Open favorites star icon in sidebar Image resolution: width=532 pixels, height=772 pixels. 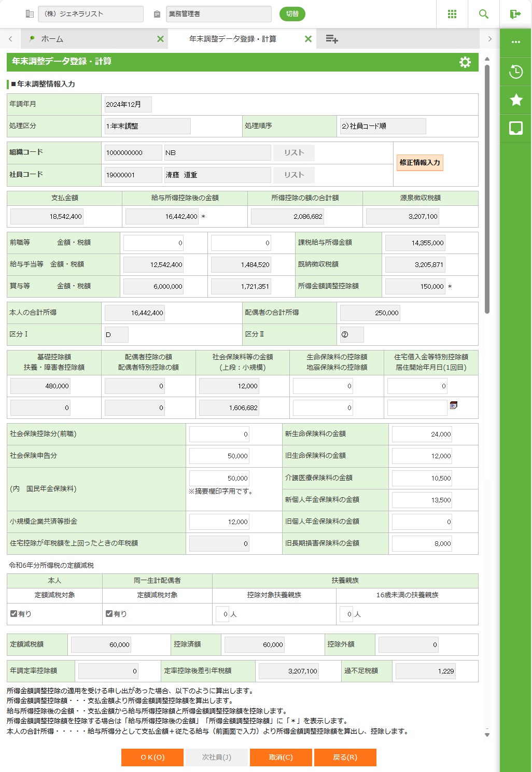point(516,100)
